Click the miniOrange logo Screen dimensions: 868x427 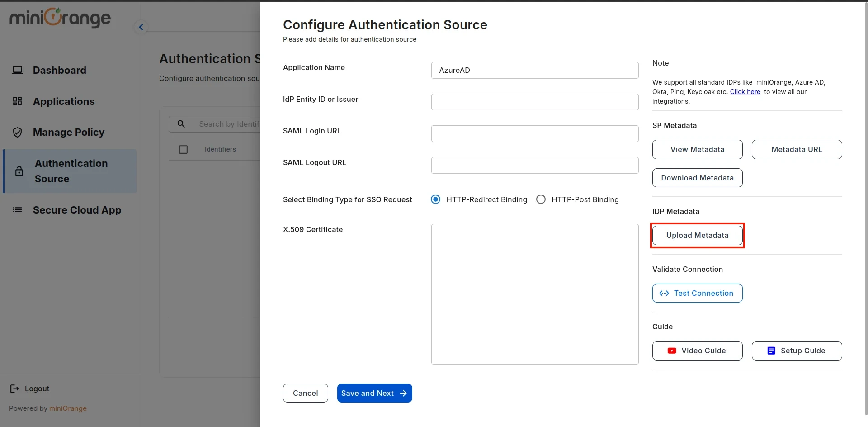coord(59,18)
